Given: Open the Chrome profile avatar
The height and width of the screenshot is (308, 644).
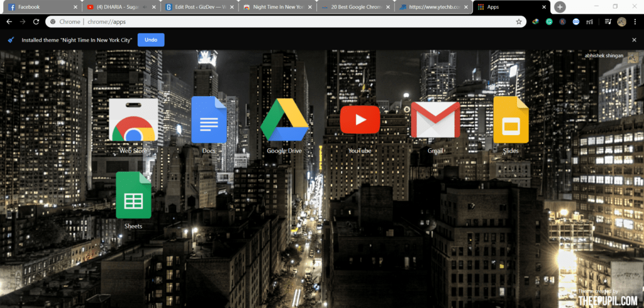Looking at the screenshot, I should [622, 22].
